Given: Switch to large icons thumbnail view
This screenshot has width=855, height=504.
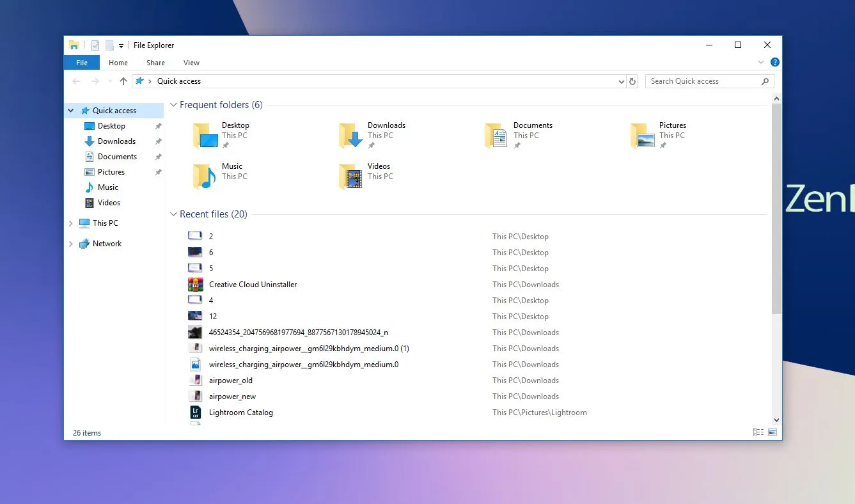Looking at the screenshot, I should [x=773, y=432].
